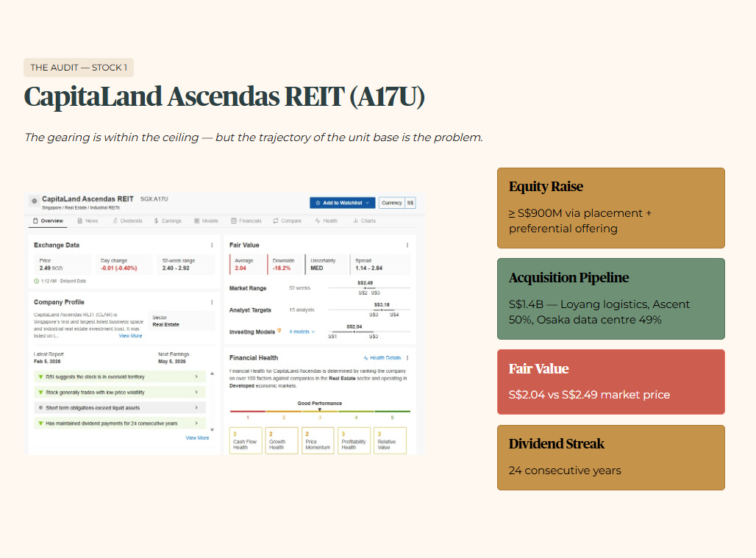Select the S$ currency option

(x=410, y=203)
